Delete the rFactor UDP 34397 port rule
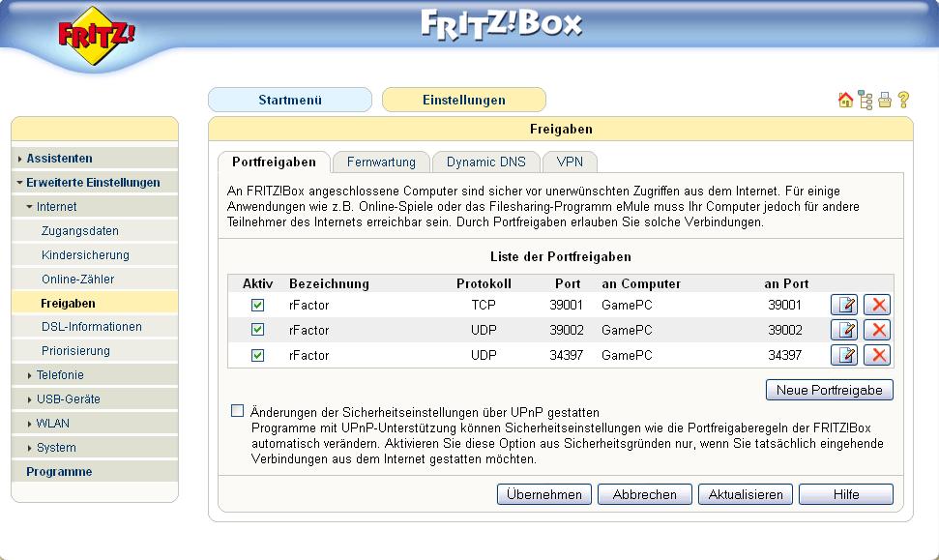 tap(877, 355)
